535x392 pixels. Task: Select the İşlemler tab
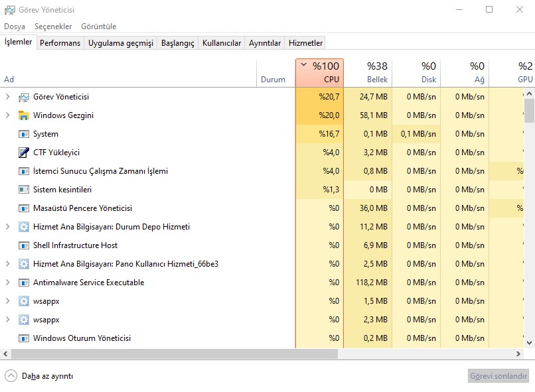coord(18,42)
